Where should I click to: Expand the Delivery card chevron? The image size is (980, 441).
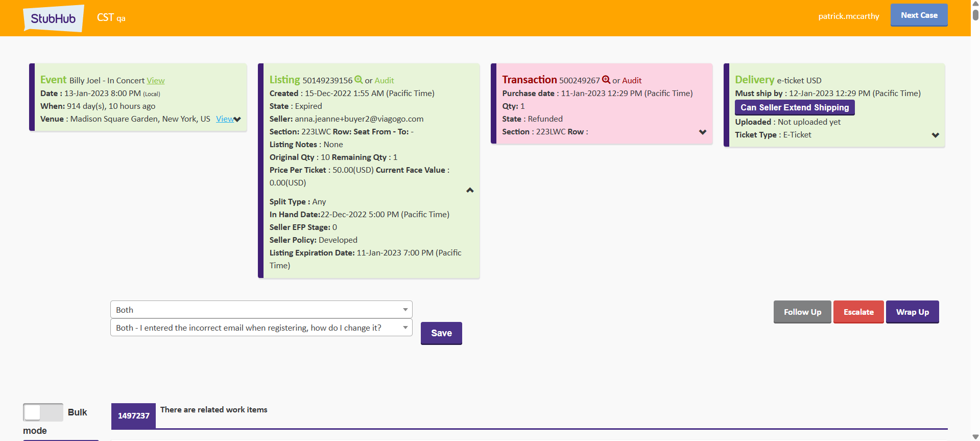[935, 135]
